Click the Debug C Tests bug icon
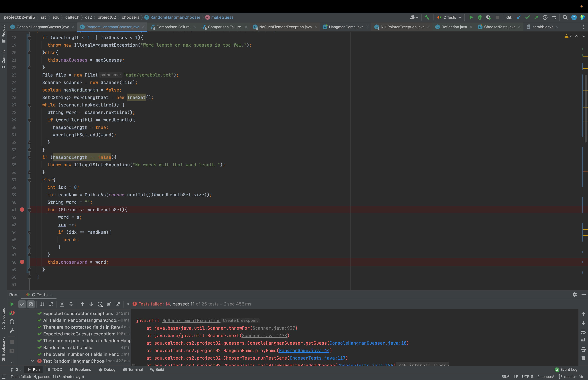 [x=479, y=17]
